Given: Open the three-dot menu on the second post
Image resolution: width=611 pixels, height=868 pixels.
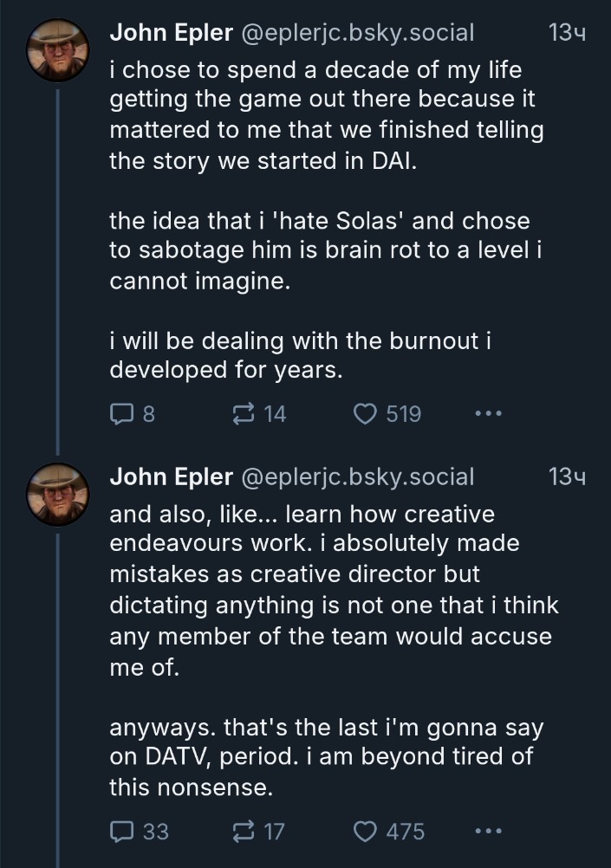Looking at the screenshot, I should click(x=489, y=832).
